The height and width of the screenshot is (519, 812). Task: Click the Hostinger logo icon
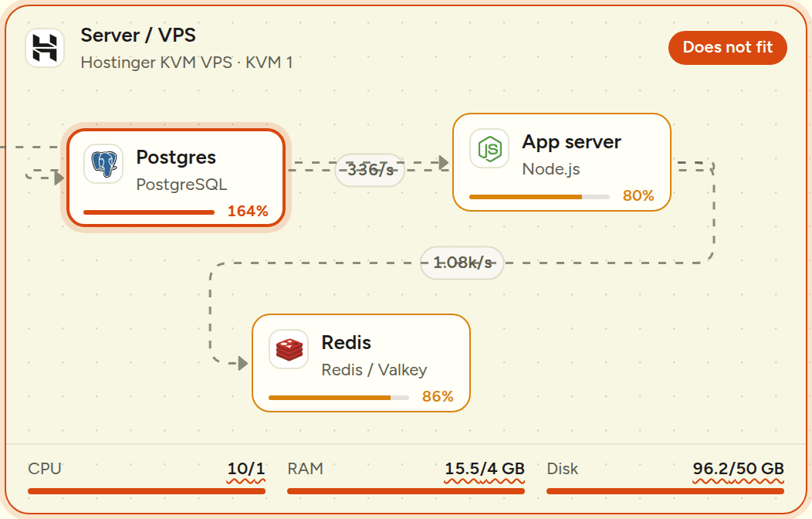(x=45, y=48)
